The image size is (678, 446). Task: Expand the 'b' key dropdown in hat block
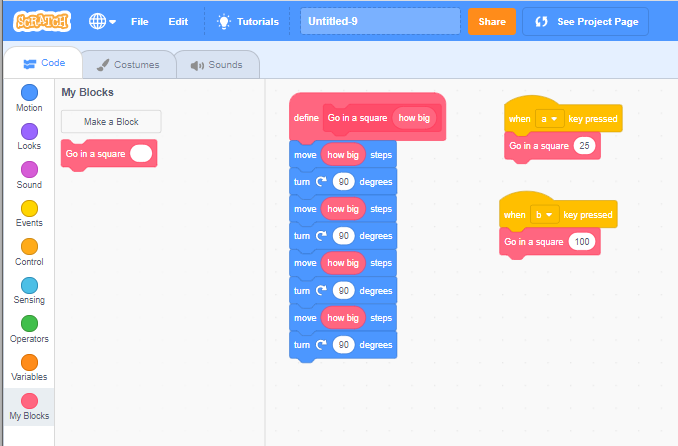544,215
